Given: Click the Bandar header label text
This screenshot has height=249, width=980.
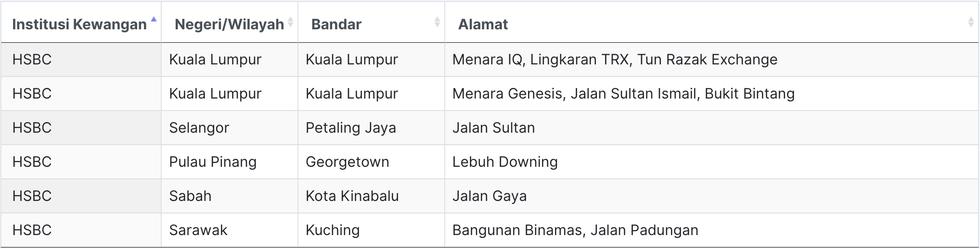Looking at the screenshot, I should point(336,25).
